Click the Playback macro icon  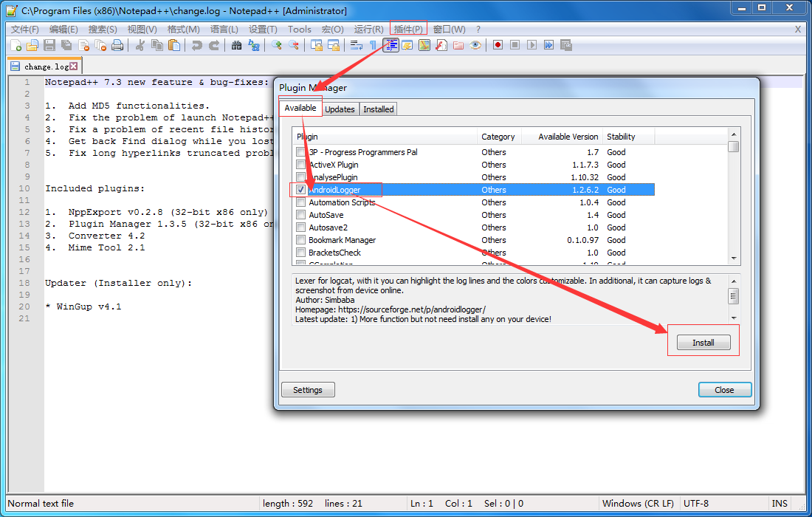pos(534,45)
